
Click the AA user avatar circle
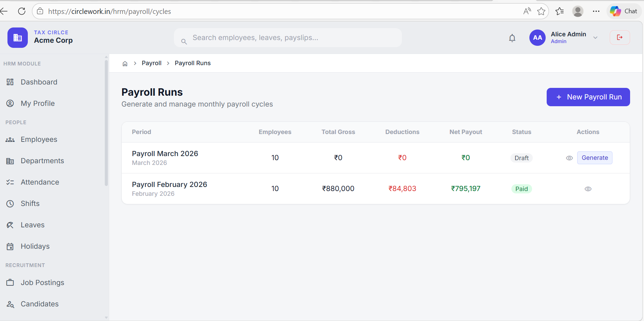tap(537, 38)
